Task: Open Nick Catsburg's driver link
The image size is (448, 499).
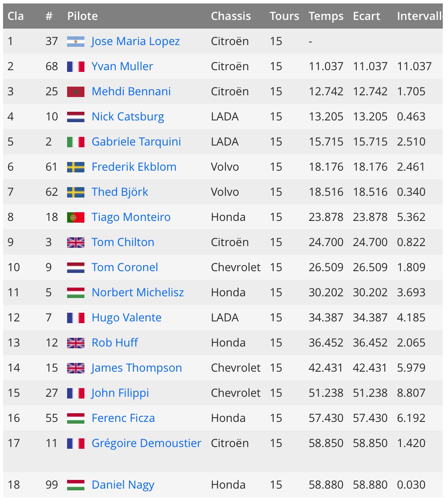Action: (x=128, y=117)
